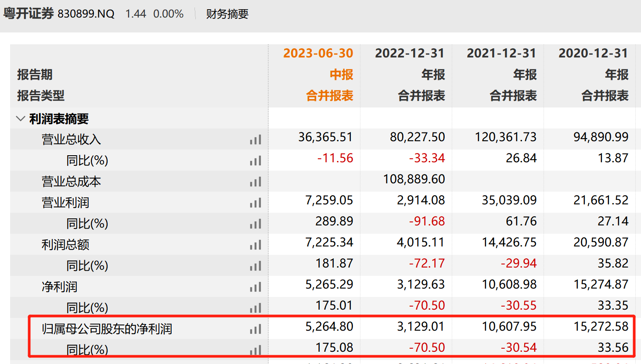Screen dimensions: 641x364
Task: Click the 营业总收入 row label
Action: tap(71, 139)
